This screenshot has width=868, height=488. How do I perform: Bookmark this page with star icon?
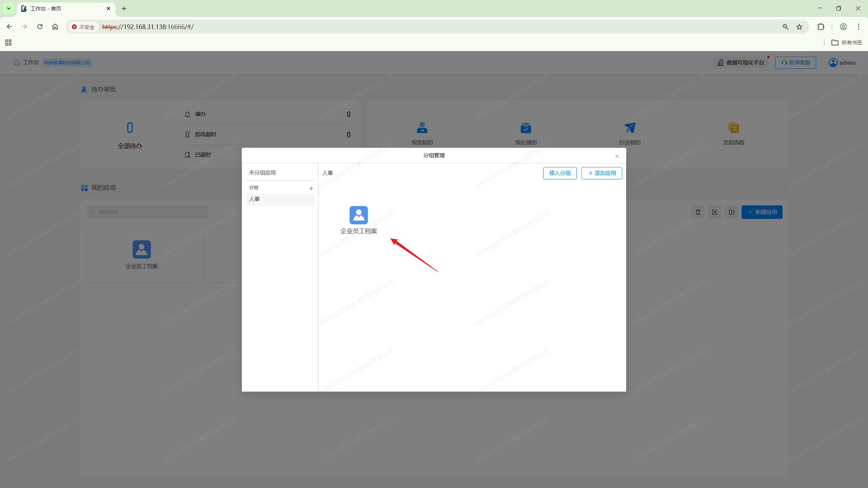(799, 27)
